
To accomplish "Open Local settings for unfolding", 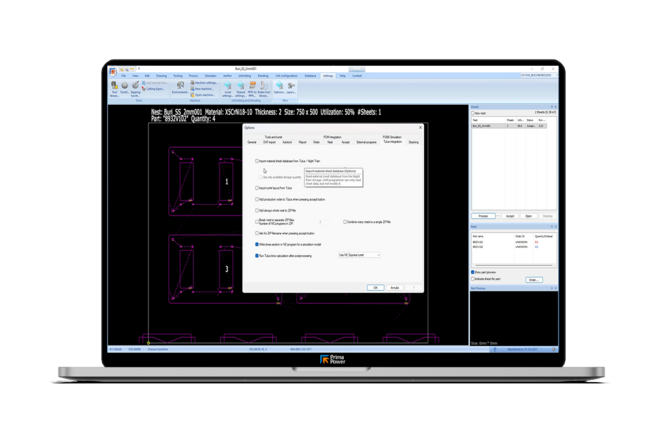I will click(x=228, y=89).
